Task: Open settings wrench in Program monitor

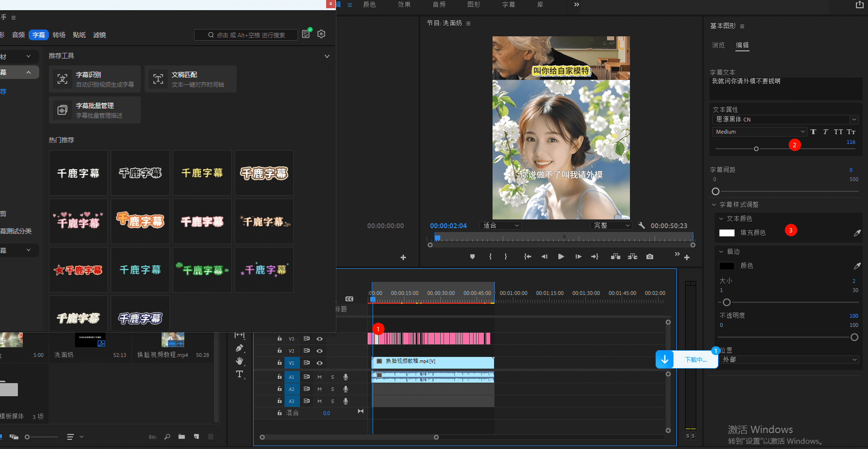Action: click(x=642, y=225)
